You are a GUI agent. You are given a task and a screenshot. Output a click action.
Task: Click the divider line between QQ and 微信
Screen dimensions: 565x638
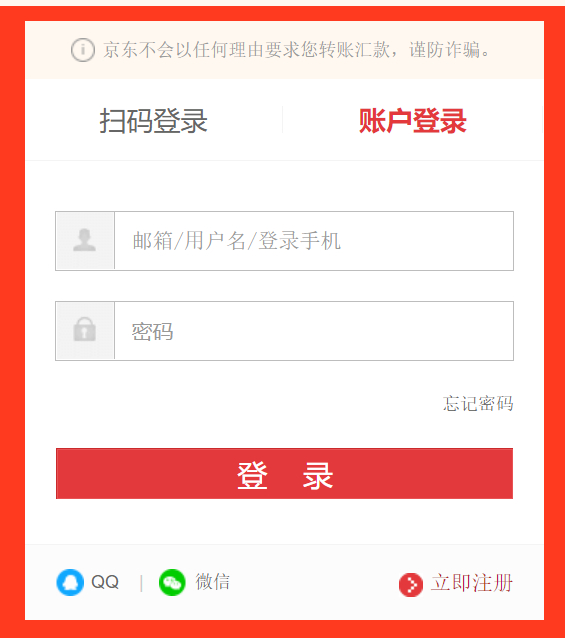coord(141,583)
